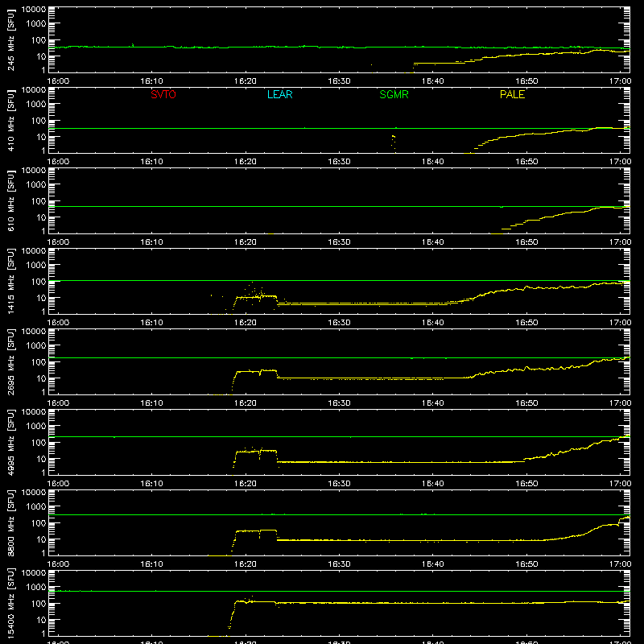Click the 10000 tick label on 4995 MHz axis

click(34, 412)
